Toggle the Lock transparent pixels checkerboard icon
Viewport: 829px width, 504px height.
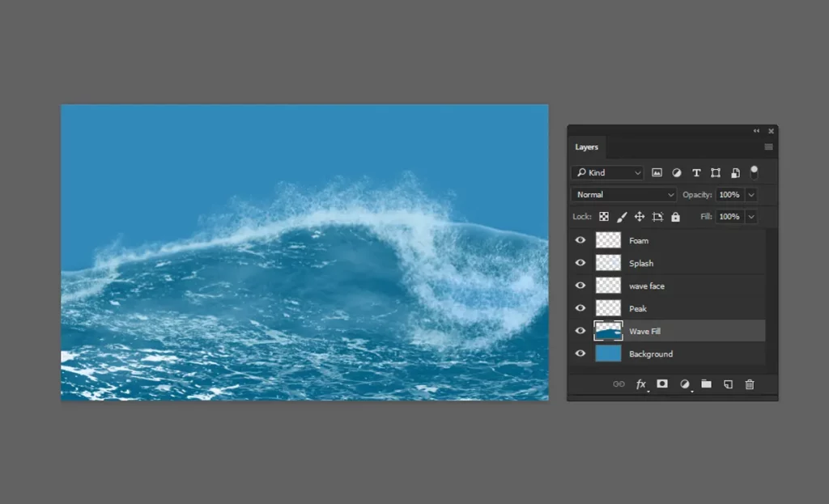(604, 216)
